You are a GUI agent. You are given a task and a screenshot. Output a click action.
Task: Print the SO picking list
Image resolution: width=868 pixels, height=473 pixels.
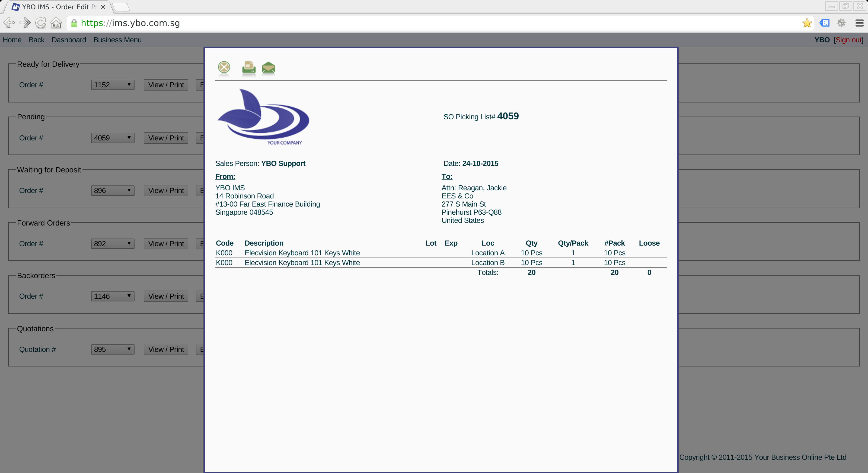(x=249, y=68)
